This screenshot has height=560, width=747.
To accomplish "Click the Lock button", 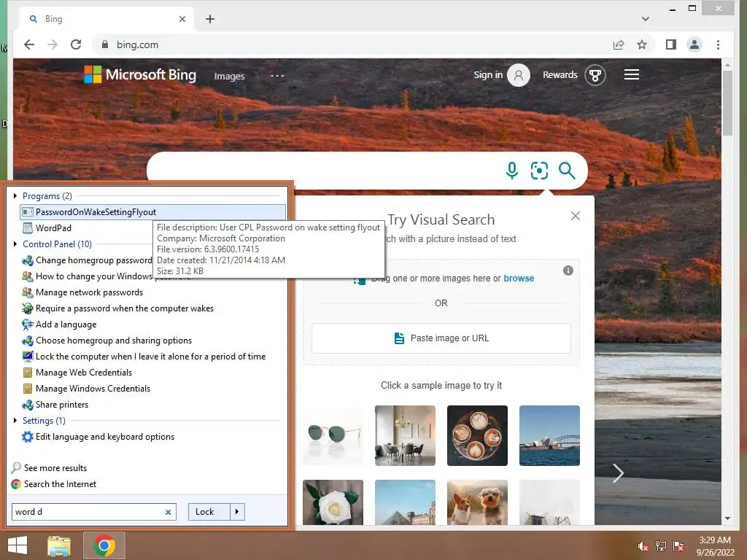I will [x=209, y=512].
